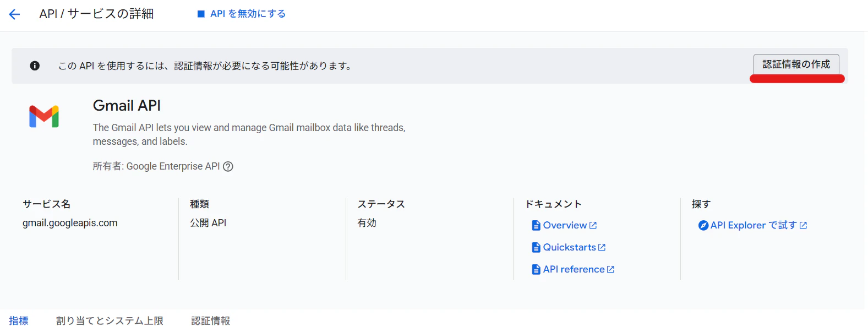The width and height of the screenshot is (868, 332).
Task: Click the info icon in the banner
Action: point(35,66)
